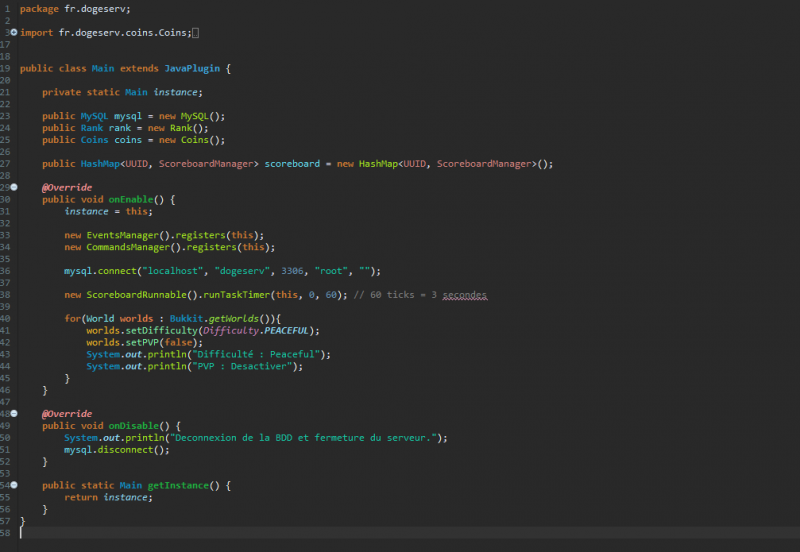800x552 pixels.
Task: Collapse the getInstance method fold marker at line 54
Action: [14, 485]
